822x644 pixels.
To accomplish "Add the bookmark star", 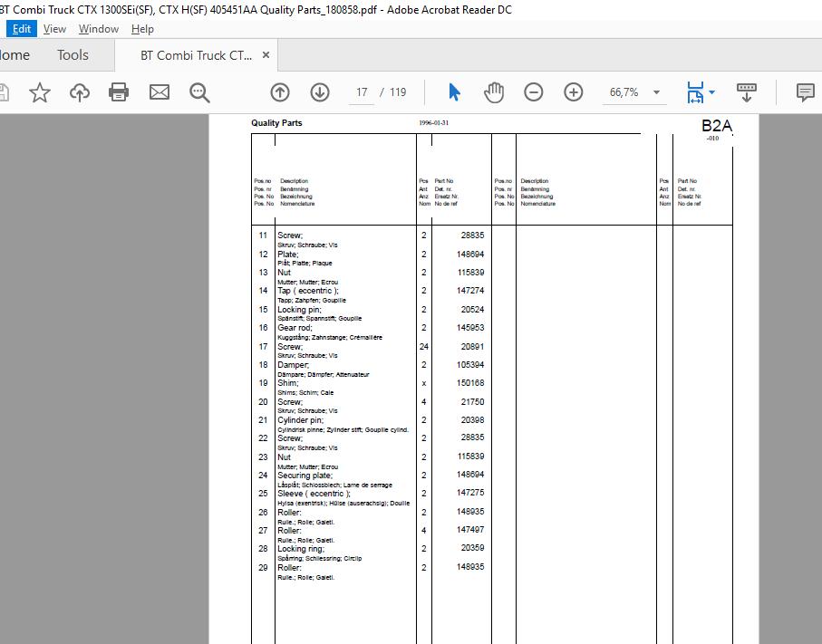I will [x=39, y=92].
